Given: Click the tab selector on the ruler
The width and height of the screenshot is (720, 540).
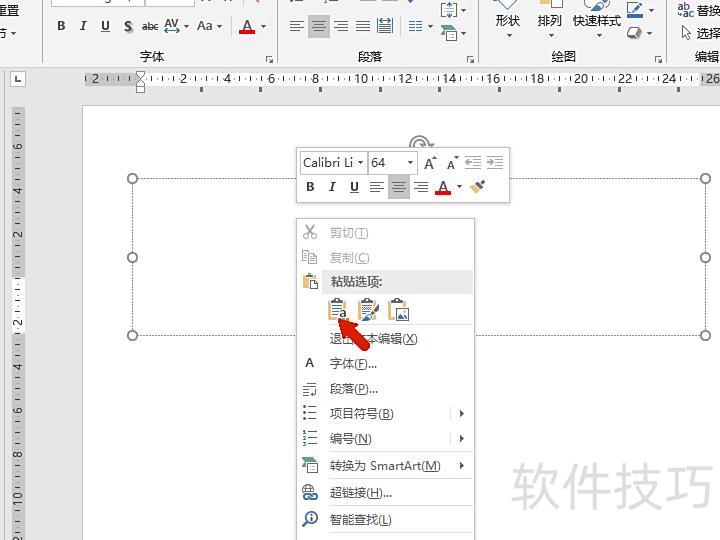Looking at the screenshot, I should (x=18, y=79).
